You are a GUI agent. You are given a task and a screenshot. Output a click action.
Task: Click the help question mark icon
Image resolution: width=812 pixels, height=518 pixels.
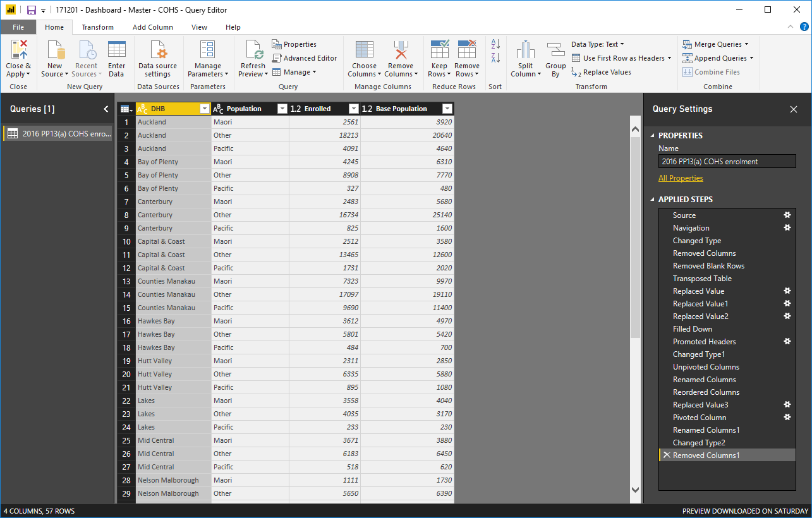(804, 27)
